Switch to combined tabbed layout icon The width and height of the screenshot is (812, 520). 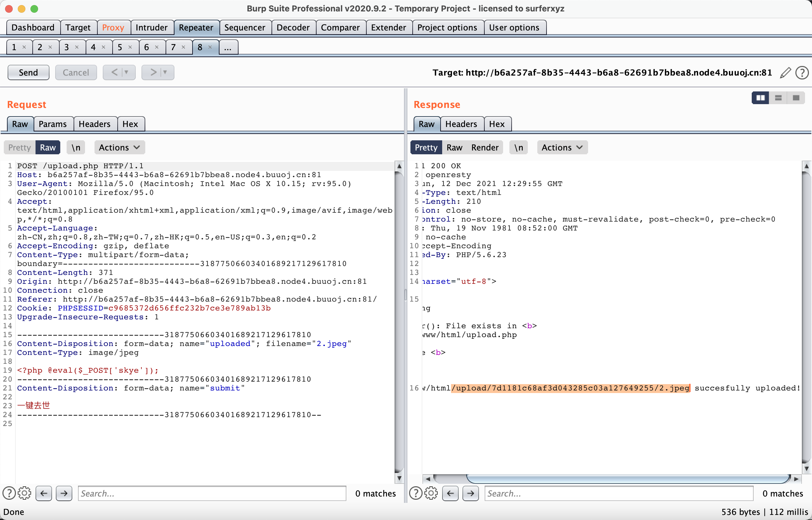(x=796, y=98)
